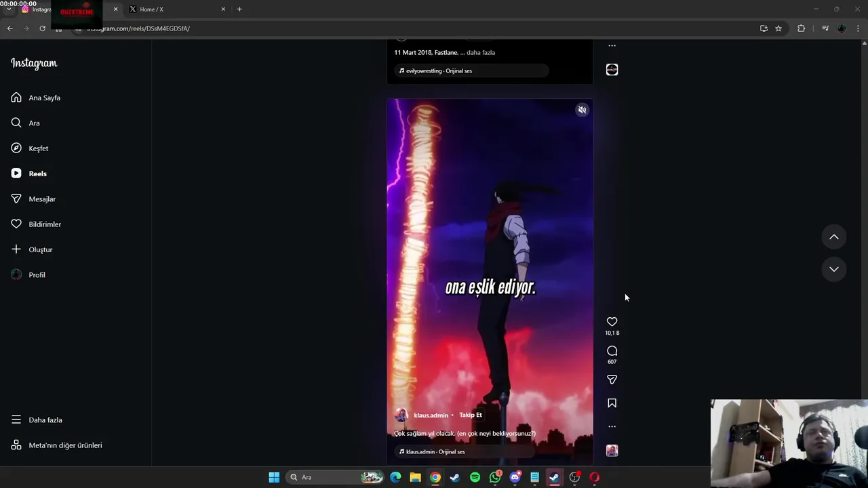
Task: Open comments on the reel with 607 comments
Action: (x=612, y=351)
